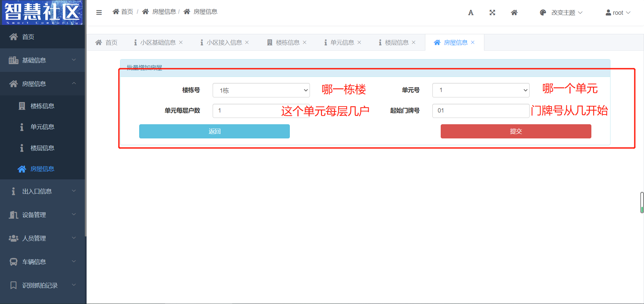Screen dimensions: 644x304
Task: Close the 单元信息 tab
Action: (359, 42)
